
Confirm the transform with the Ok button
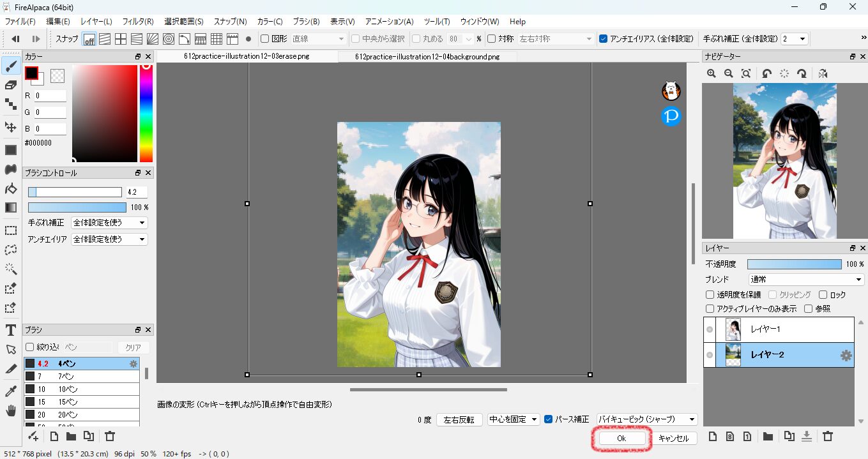(621, 439)
